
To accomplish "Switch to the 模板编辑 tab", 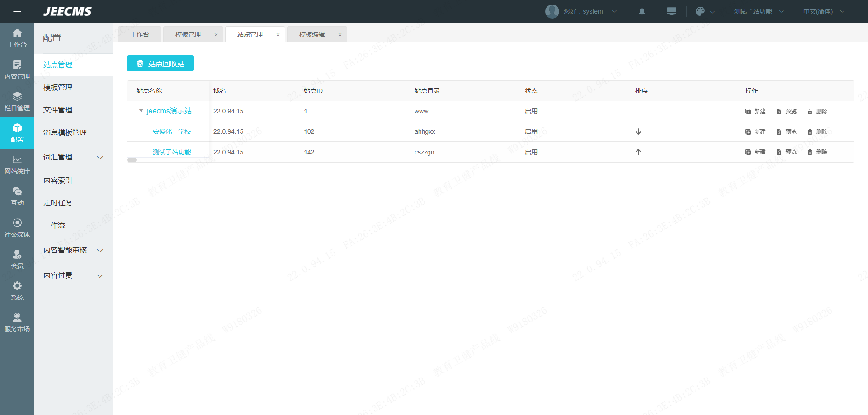I will click(312, 34).
